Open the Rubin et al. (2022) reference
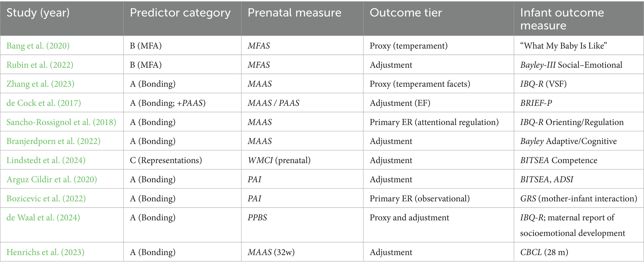644x267 pixels. [x=40, y=65]
